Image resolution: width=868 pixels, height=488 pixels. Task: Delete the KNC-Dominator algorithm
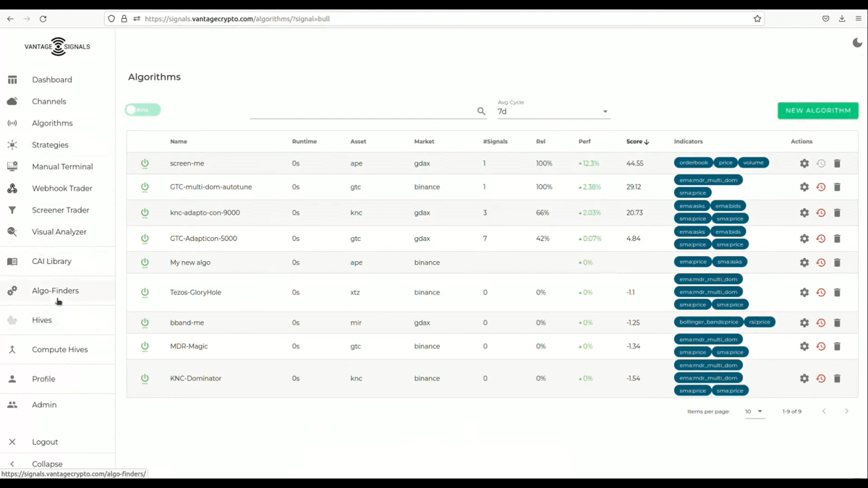[x=837, y=378]
